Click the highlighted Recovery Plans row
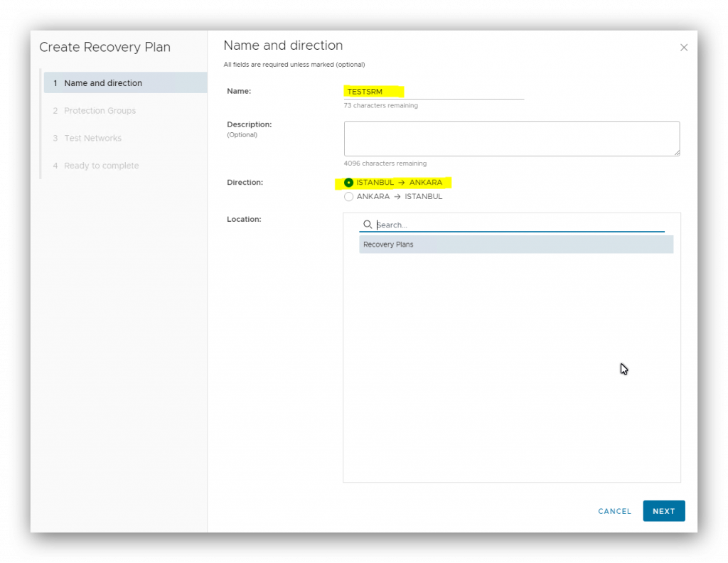 coord(516,244)
